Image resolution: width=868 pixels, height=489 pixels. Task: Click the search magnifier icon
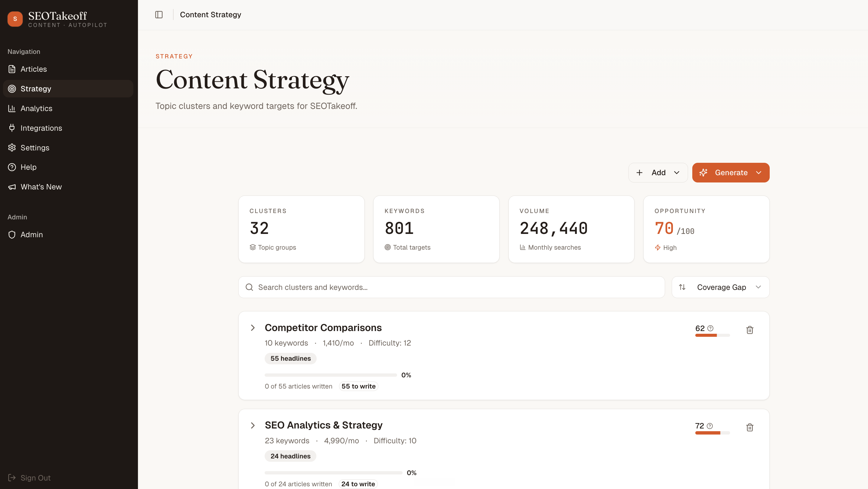click(x=249, y=287)
